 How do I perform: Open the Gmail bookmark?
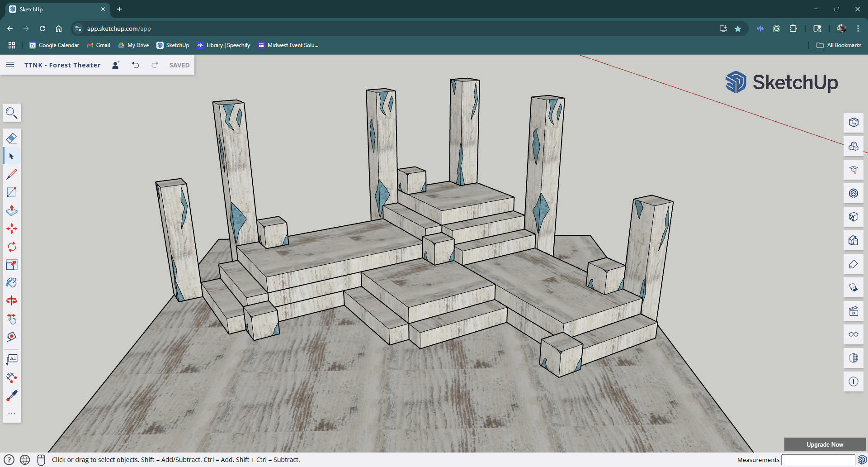[x=98, y=45]
